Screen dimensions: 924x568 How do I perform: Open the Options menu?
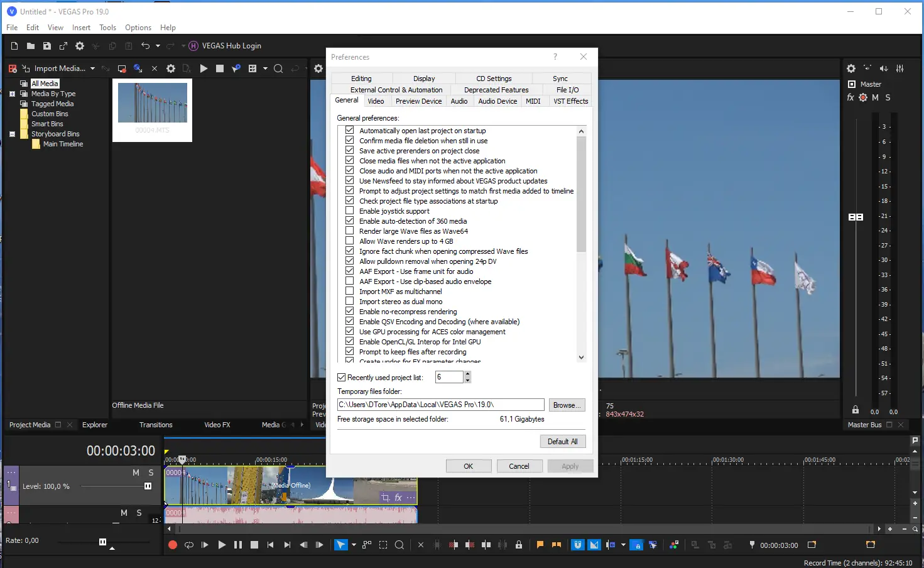coord(138,28)
